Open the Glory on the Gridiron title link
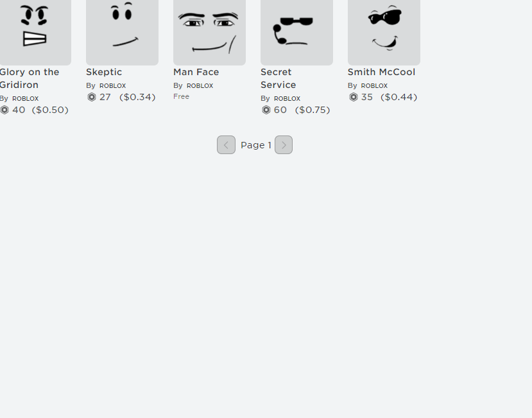Screen dimensions: 532x418 click(30, 78)
